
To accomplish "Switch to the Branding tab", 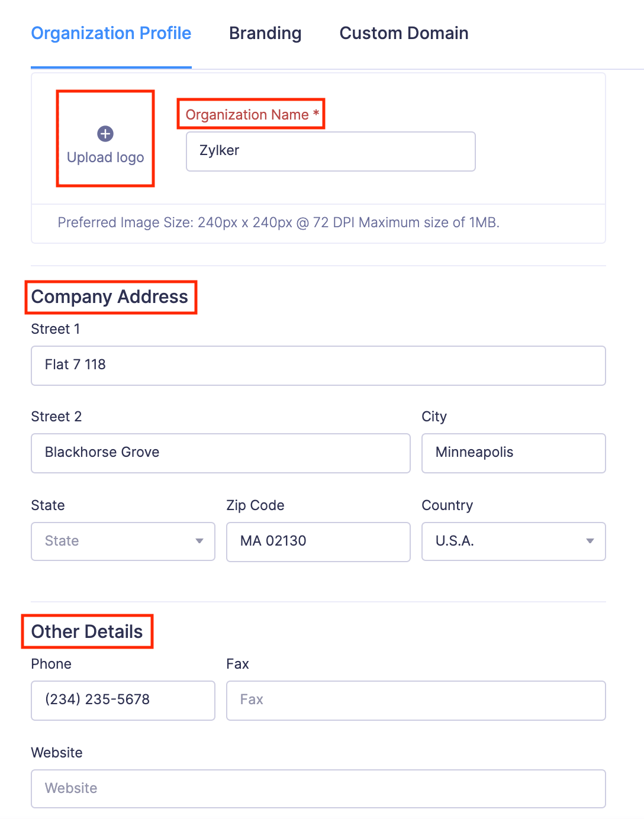I will point(265,33).
